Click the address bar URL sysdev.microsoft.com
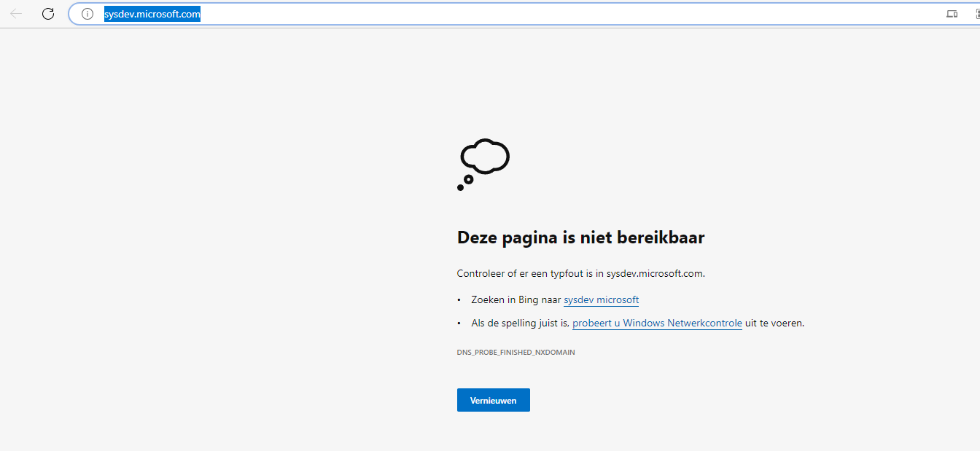The height and width of the screenshot is (451, 980). (x=152, y=14)
